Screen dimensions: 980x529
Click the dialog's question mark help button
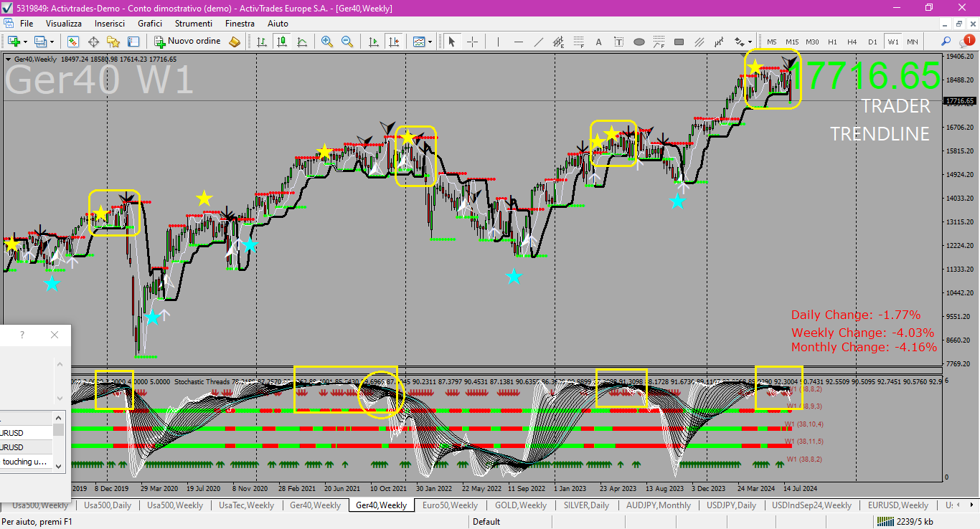(22, 335)
